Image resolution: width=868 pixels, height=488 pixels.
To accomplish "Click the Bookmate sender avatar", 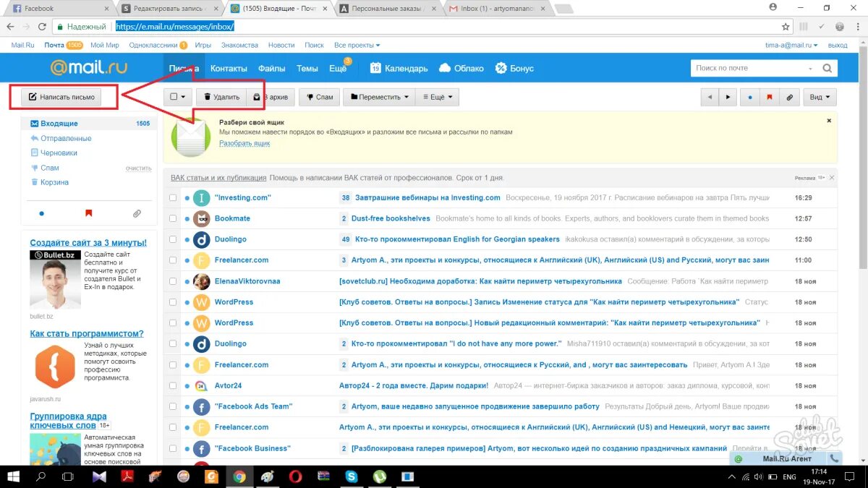I will coord(202,218).
